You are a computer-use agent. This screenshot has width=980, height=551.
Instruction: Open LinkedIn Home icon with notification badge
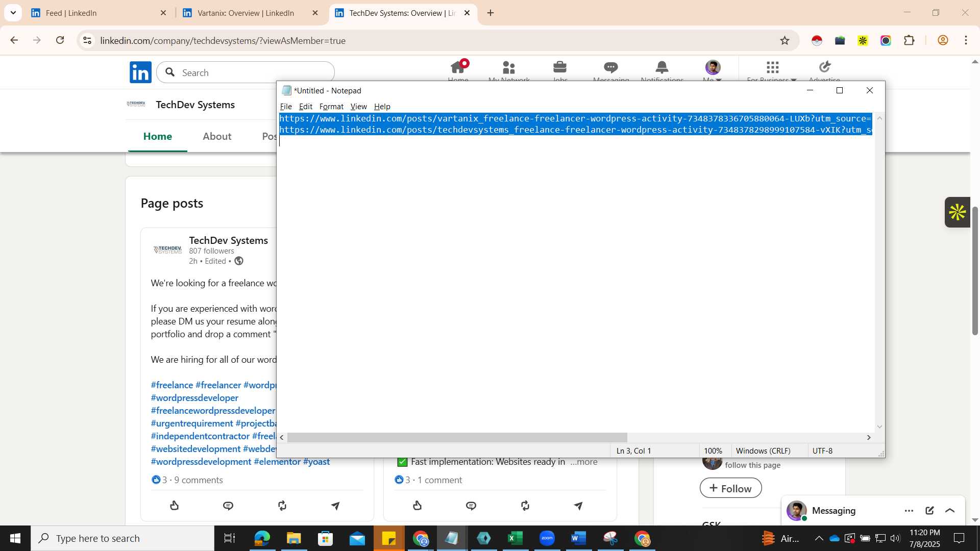(x=458, y=67)
